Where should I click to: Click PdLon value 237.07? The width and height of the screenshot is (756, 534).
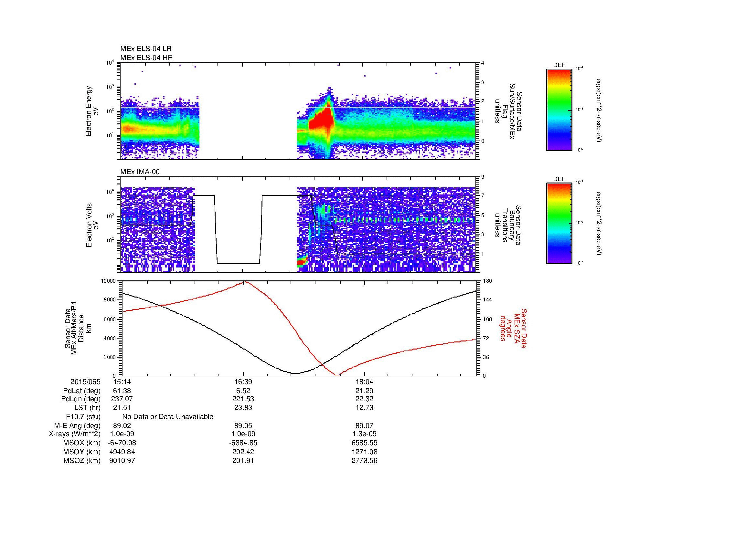click(x=122, y=399)
